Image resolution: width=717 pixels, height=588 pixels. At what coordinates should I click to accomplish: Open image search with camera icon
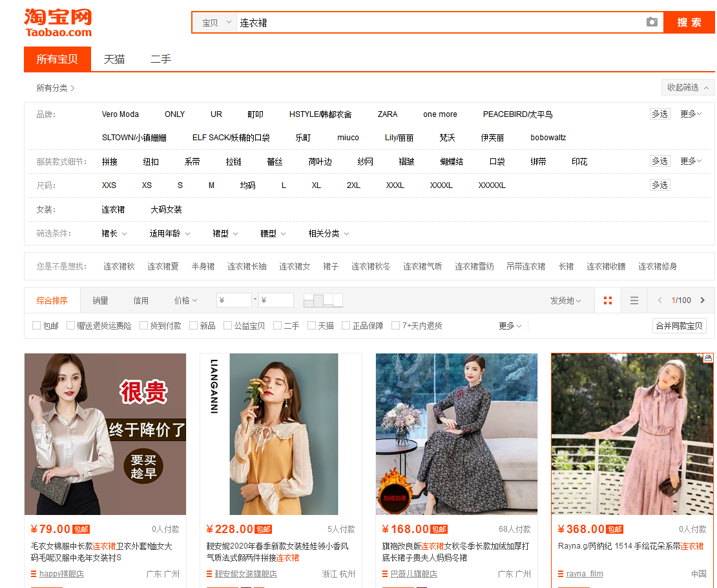click(652, 22)
